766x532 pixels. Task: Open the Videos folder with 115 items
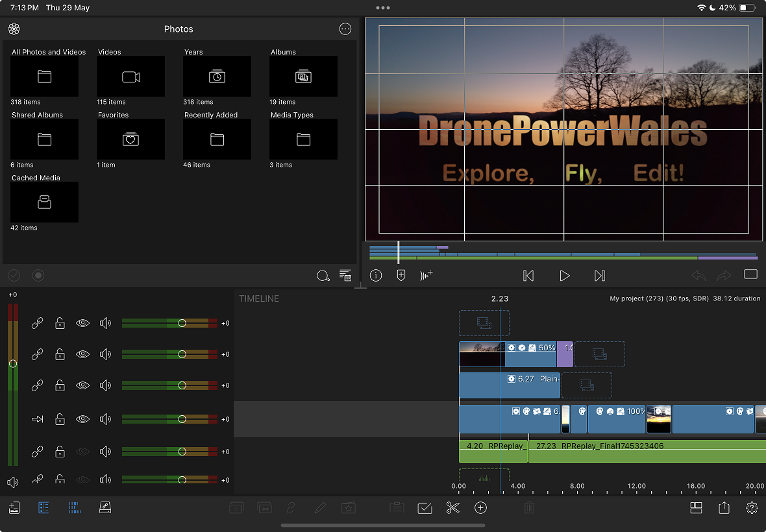pyautogui.click(x=130, y=76)
